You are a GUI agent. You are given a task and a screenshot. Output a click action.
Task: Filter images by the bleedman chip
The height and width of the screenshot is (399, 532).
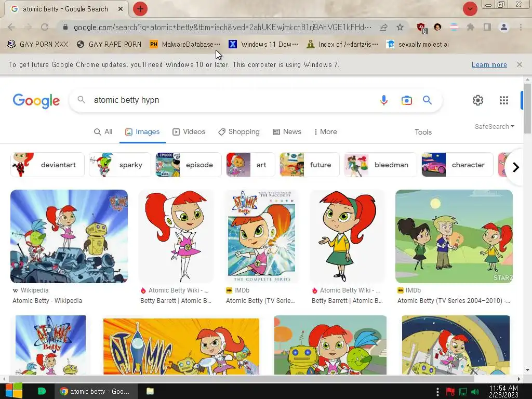pos(380,165)
